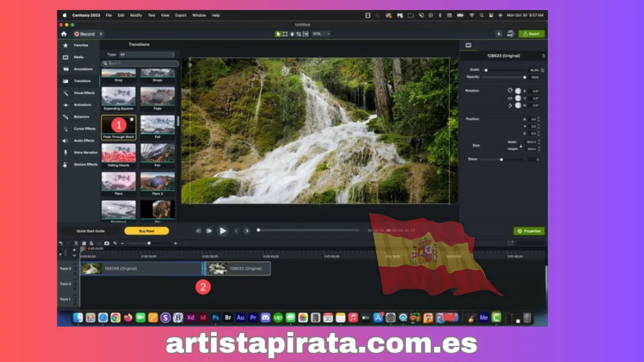
Task: Step to the previous frame
Action: point(198,231)
